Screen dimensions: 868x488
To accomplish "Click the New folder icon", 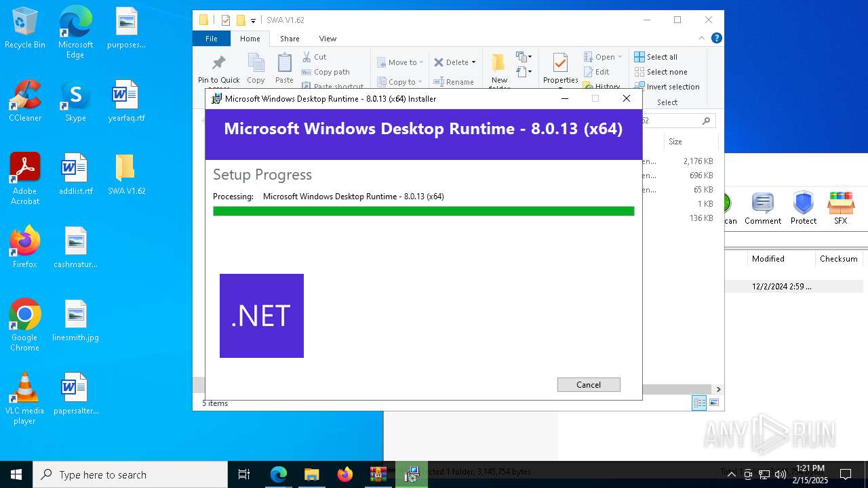I will click(499, 63).
